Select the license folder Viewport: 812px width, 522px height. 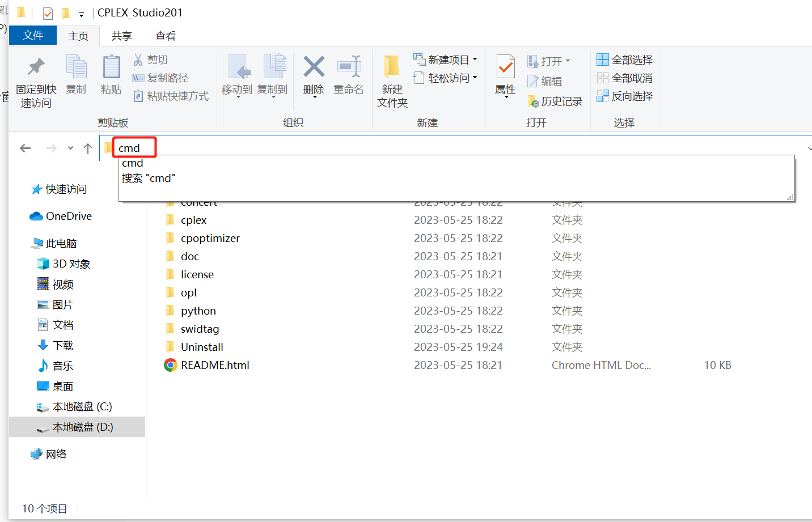197,274
